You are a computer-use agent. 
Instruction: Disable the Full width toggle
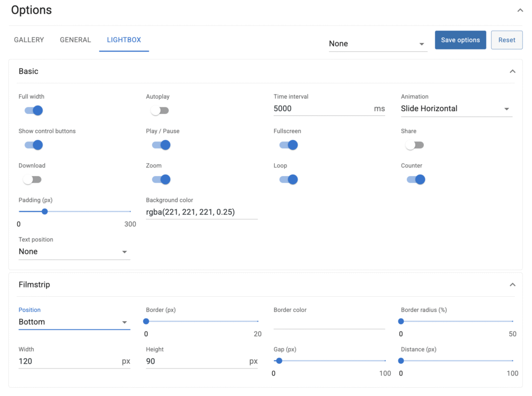click(34, 111)
